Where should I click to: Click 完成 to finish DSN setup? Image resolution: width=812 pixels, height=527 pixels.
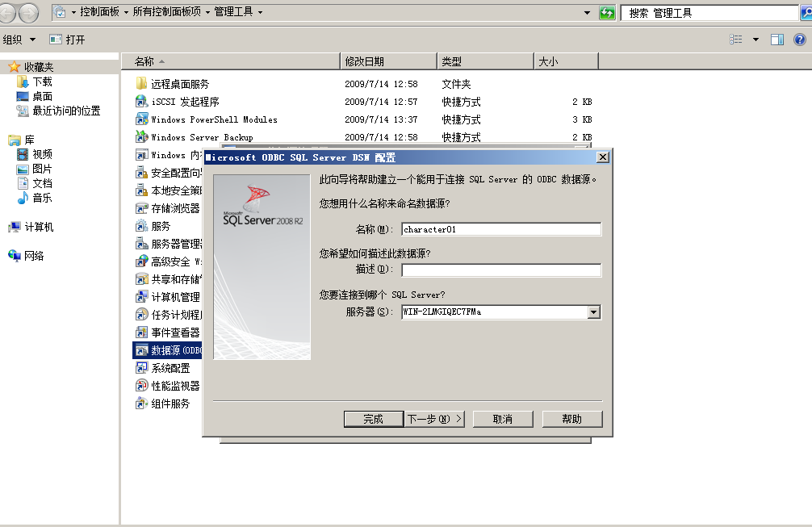[x=374, y=419]
